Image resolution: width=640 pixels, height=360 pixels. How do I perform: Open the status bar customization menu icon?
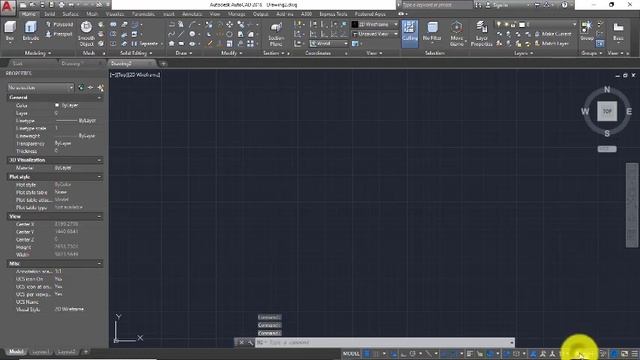[635, 354]
